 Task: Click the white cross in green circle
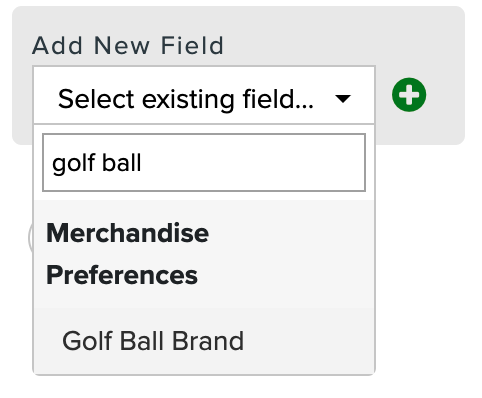click(409, 95)
